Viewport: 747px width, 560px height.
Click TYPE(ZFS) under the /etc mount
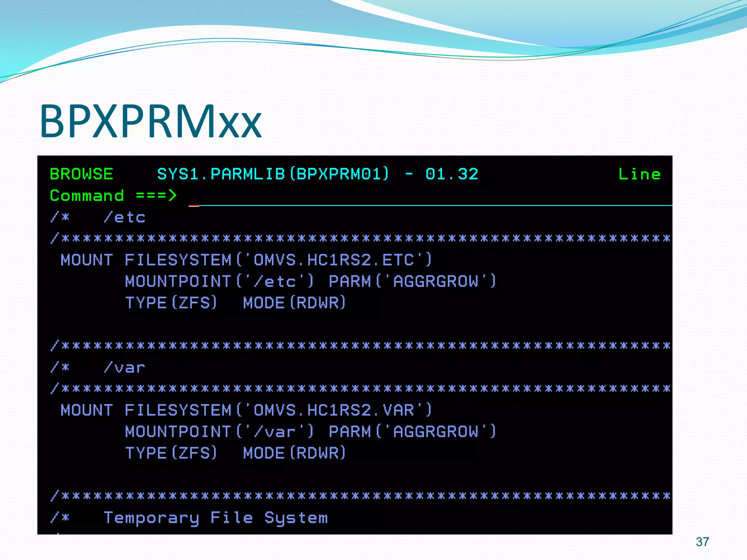171,303
